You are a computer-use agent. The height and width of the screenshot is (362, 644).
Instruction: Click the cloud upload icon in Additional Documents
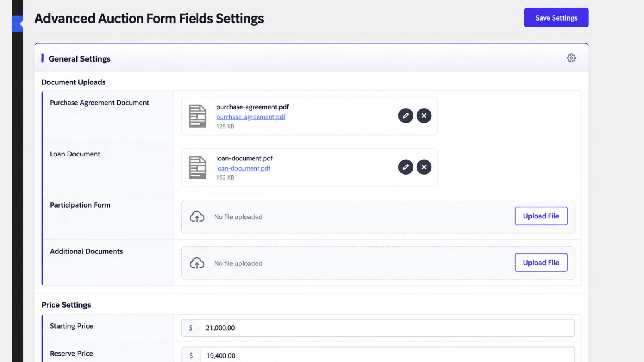pos(197,263)
